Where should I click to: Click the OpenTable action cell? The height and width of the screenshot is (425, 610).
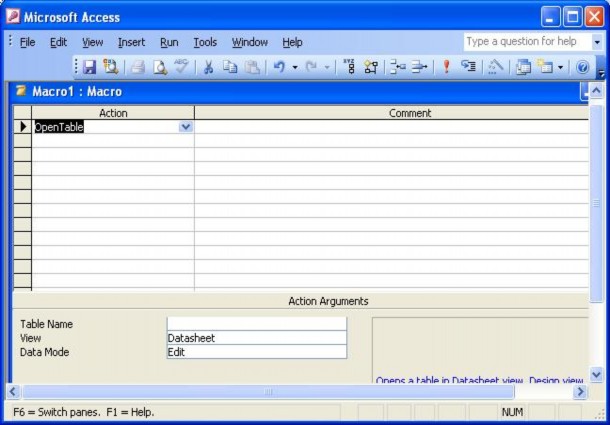tap(113, 127)
